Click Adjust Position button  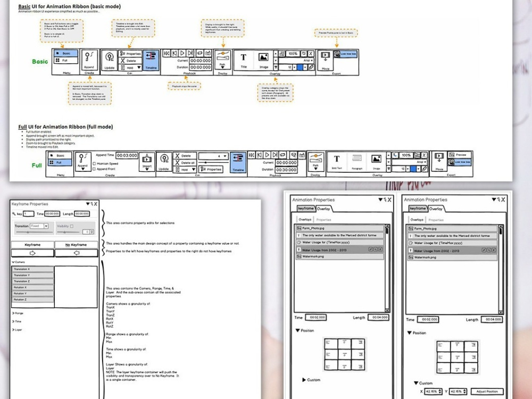pos(487,392)
